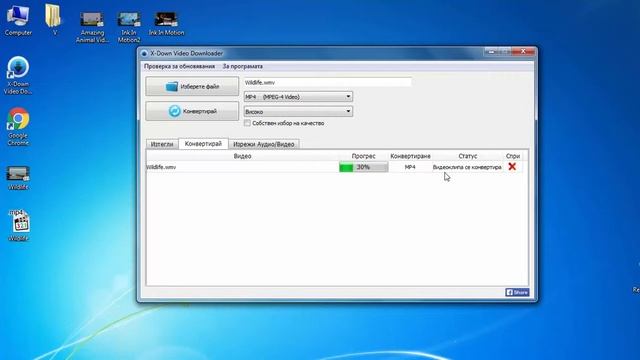Switch to the Изтегли tab

[162, 144]
